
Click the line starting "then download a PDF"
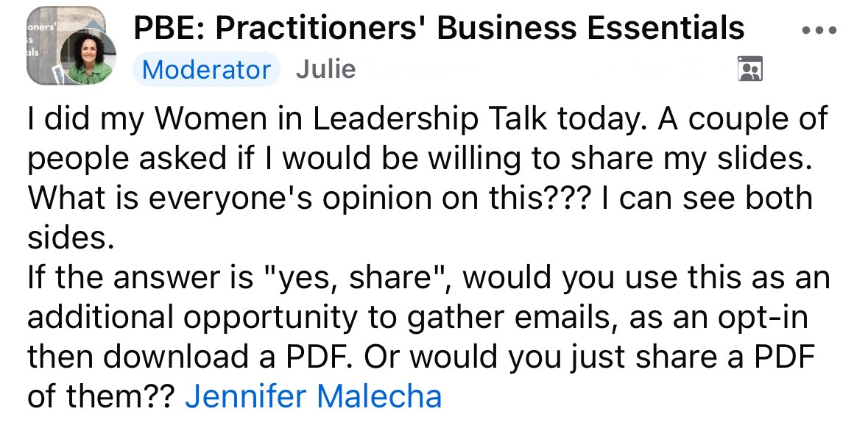click(421, 357)
